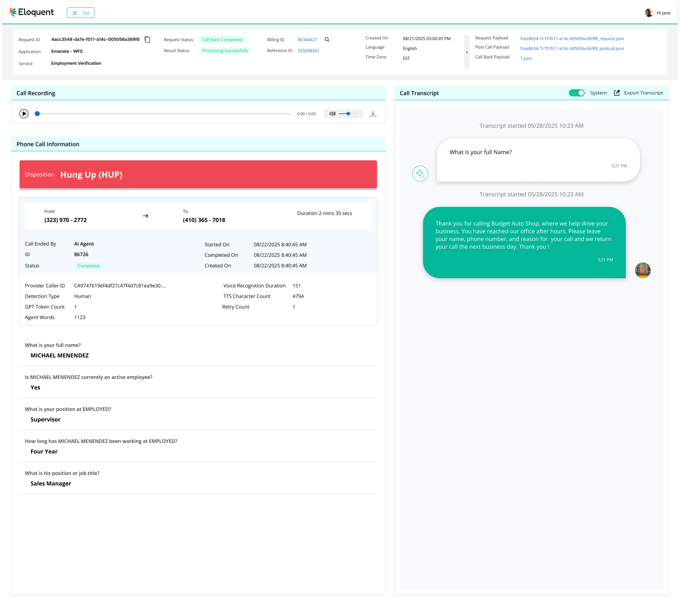680x616 pixels.
Task: Open Billing ID 86344427
Action: 307,39
